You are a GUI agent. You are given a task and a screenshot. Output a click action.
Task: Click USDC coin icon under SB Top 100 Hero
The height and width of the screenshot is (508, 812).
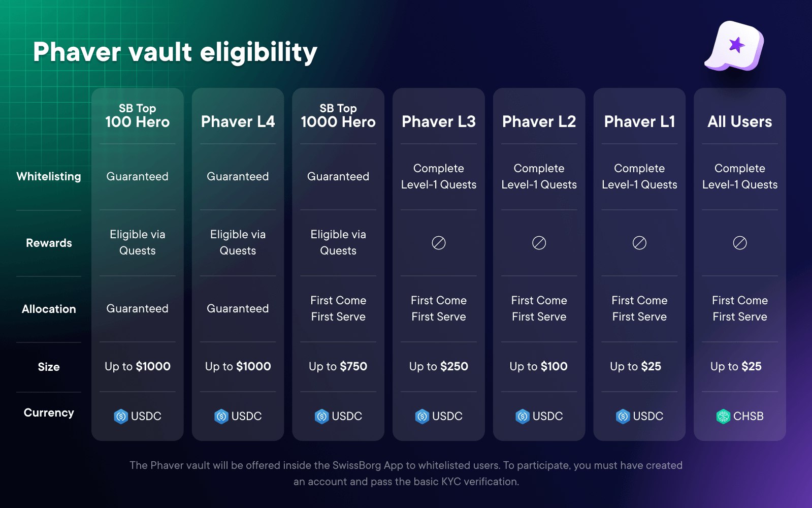point(121,417)
